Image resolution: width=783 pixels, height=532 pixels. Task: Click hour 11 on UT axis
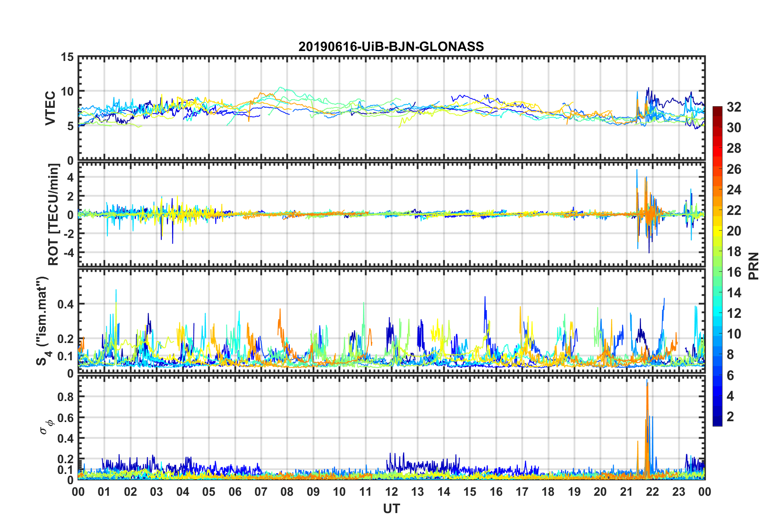[x=366, y=492]
